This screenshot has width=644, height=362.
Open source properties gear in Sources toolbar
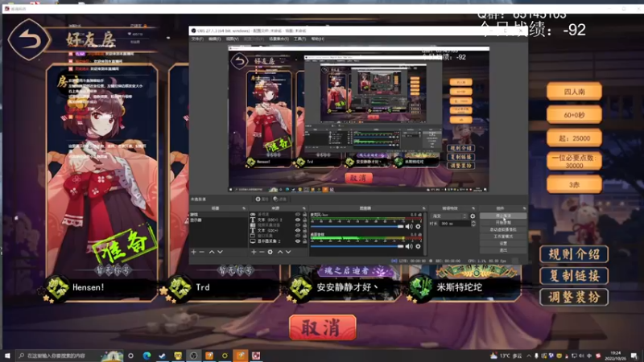click(270, 252)
